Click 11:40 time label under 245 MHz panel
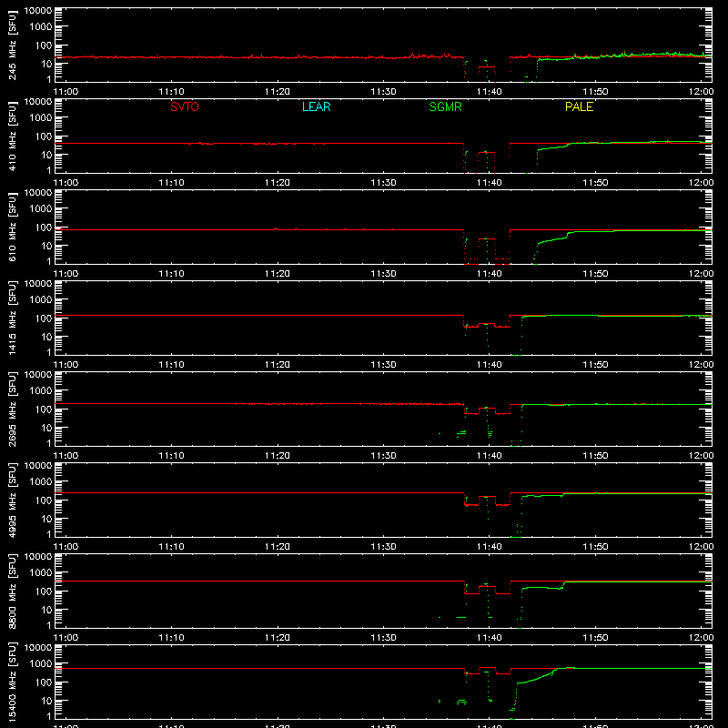728x728 pixels. click(x=490, y=92)
